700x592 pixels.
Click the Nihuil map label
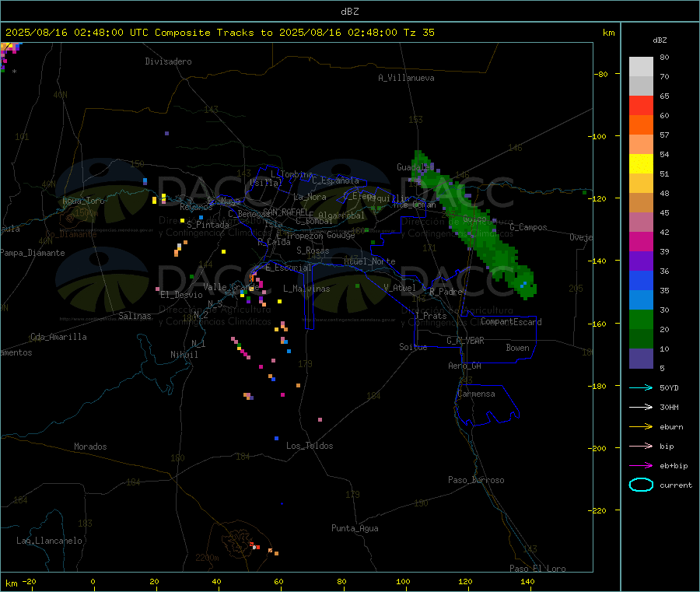(x=184, y=355)
